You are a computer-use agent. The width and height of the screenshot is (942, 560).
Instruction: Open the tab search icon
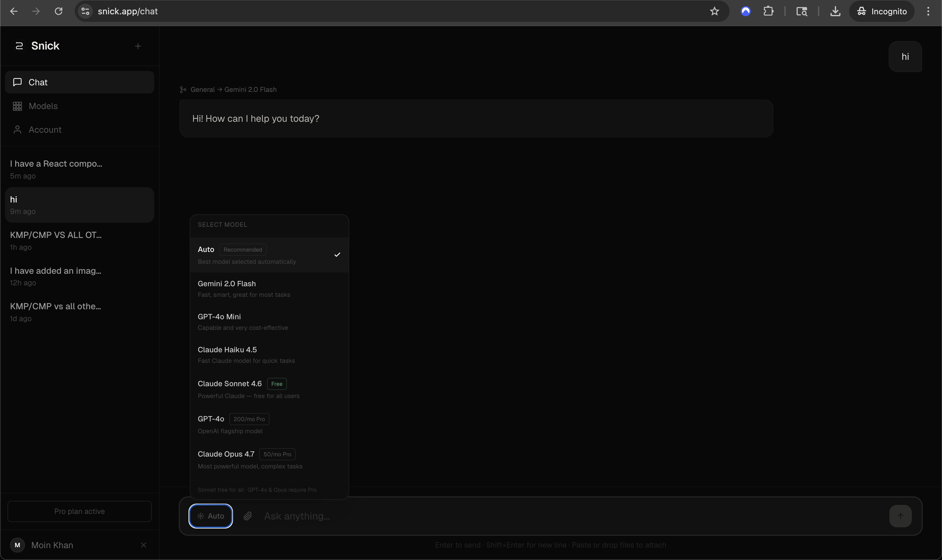(802, 11)
